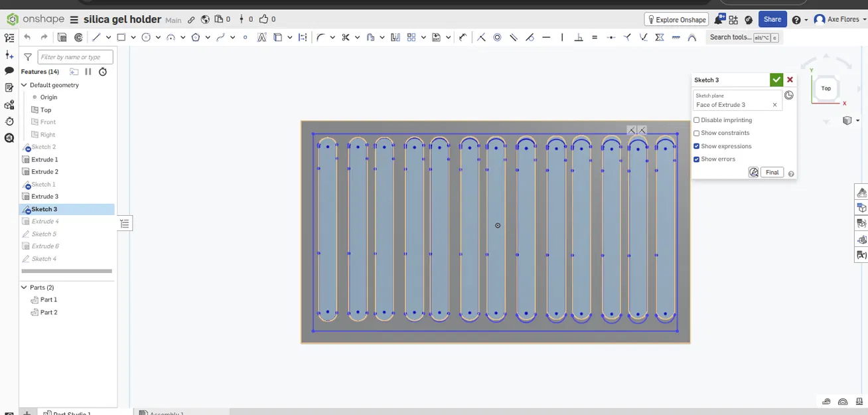Viewport: 868px width, 415px height.
Task: Apply the Midpoint constraint
Action: coord(611,37)
